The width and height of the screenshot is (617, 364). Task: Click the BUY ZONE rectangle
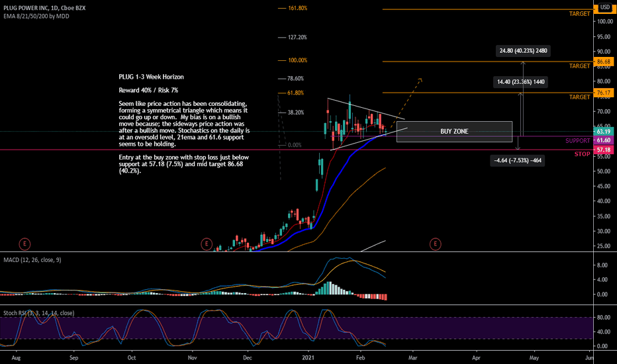(455, 132)
